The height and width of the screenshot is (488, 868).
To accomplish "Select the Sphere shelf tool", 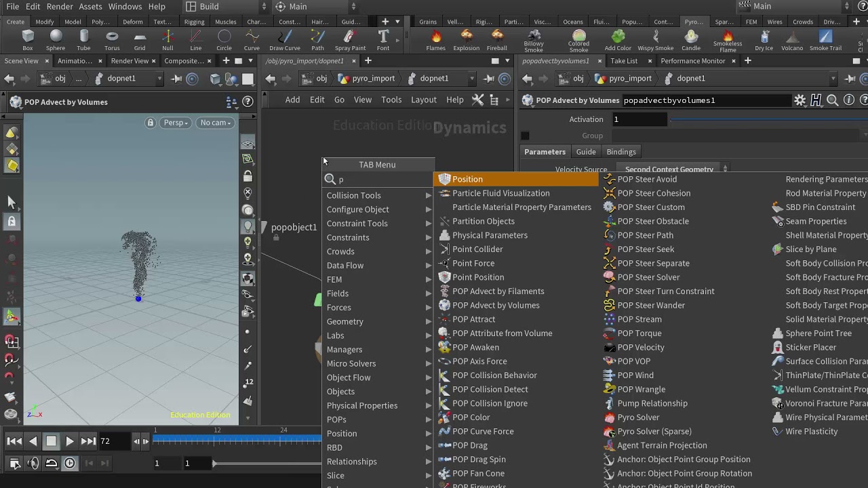I will [56, 40].
